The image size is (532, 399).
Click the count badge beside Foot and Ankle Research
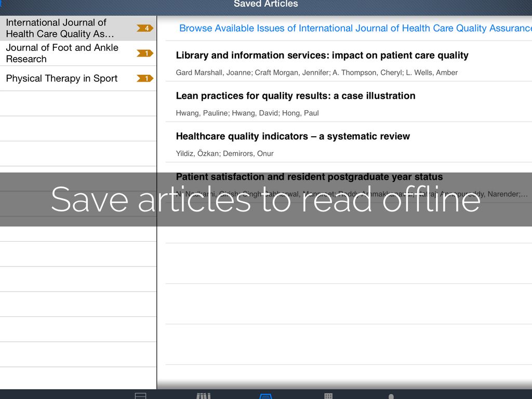click(x=145, y=53)
